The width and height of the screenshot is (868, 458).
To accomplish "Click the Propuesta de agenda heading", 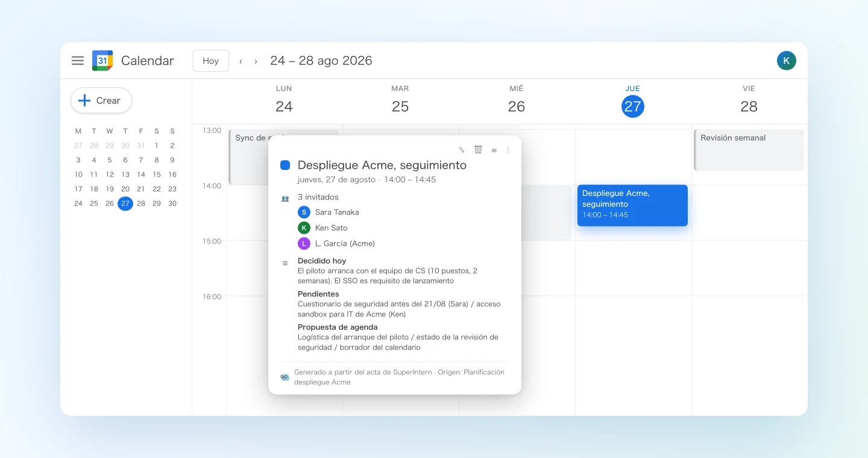I will pyautogui.click(x=338, y=327).
